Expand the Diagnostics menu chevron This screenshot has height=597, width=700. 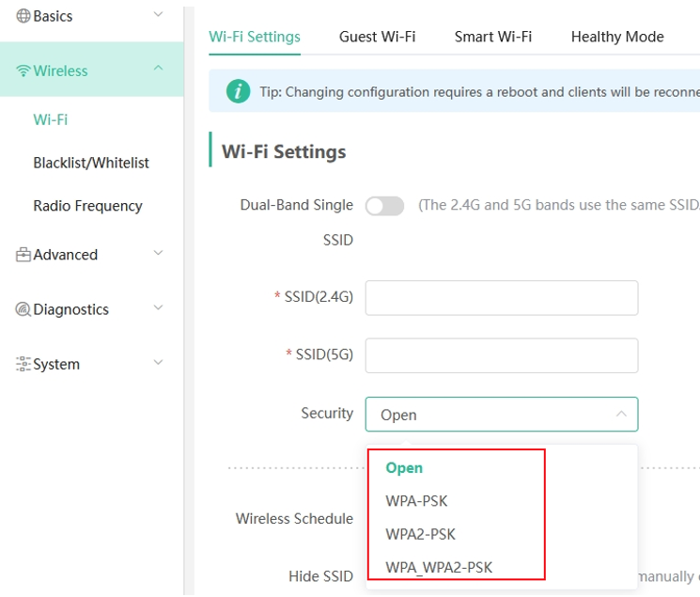[158, 307]
